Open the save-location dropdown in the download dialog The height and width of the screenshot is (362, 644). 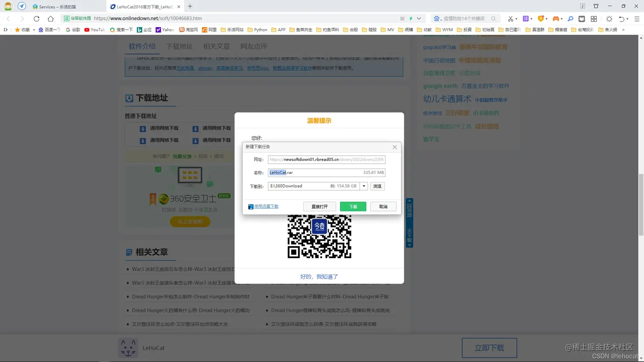pyautogui.click(x=364, y=186)
